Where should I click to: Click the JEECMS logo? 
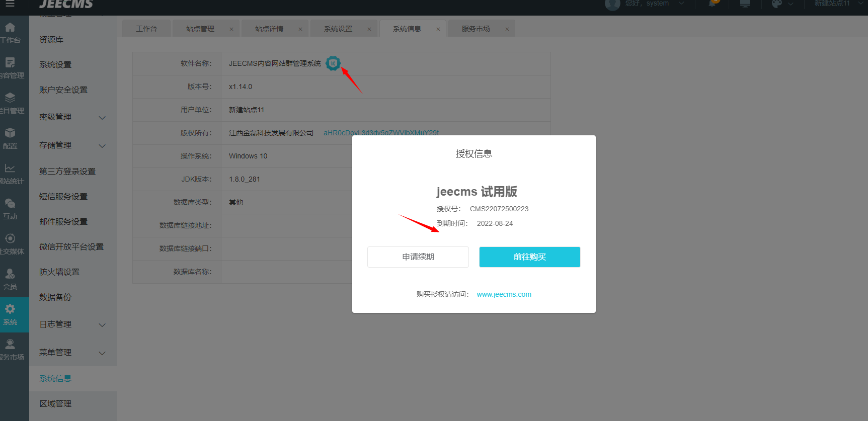pos(66,4)
